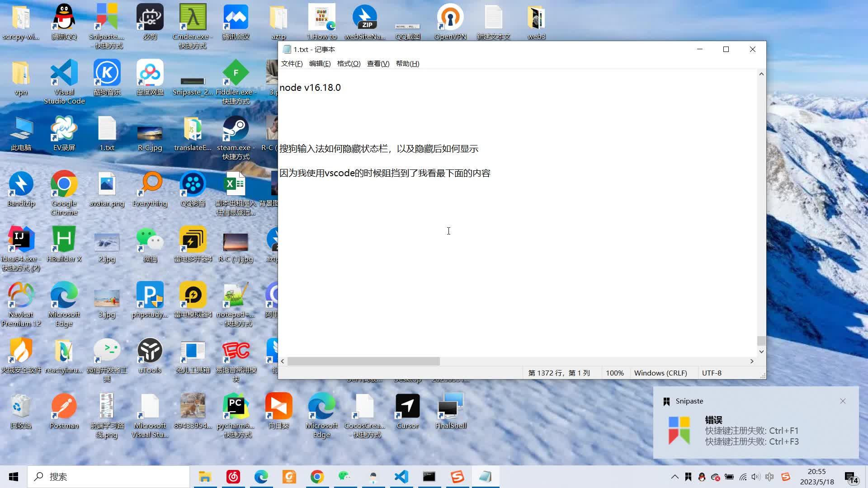Select the 酷狗音乐 desktop icon
The height and width of the screenshot is (488, 868).
point(107,77)
